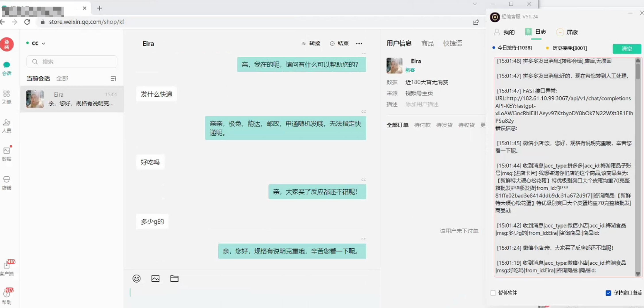Click the 近180天暂无消费 data text
The width and height of the screenshot is (644, 308).
click(427, 82)
